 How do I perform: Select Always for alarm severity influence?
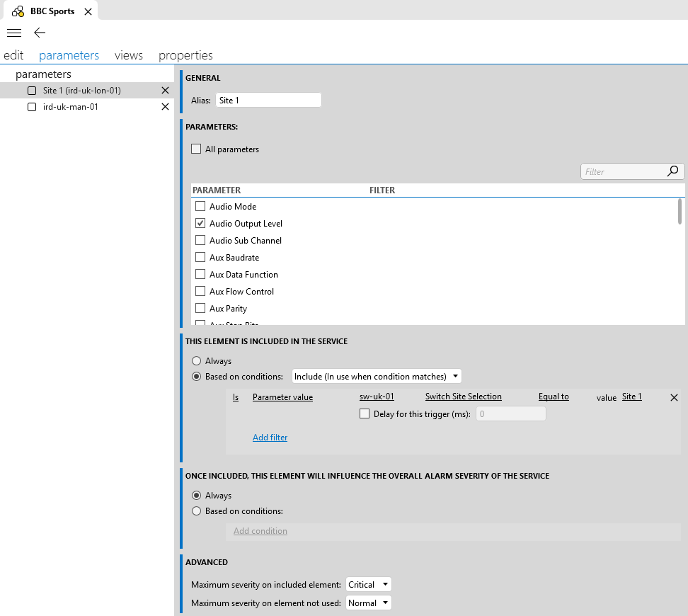pyautogui.click(x=197, y=495)
